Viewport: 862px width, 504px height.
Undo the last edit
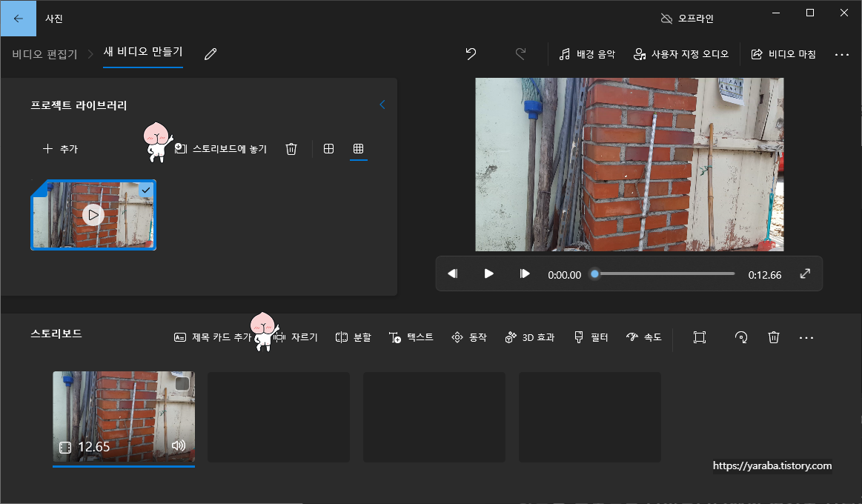coord(471,54)
